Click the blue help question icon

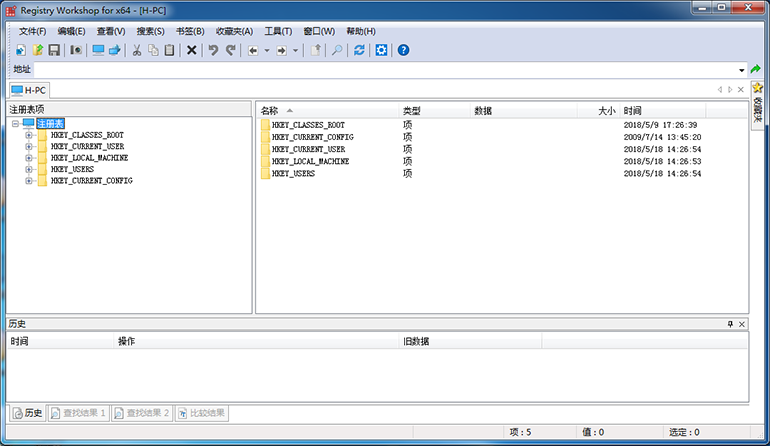click(x=403, y=50)
